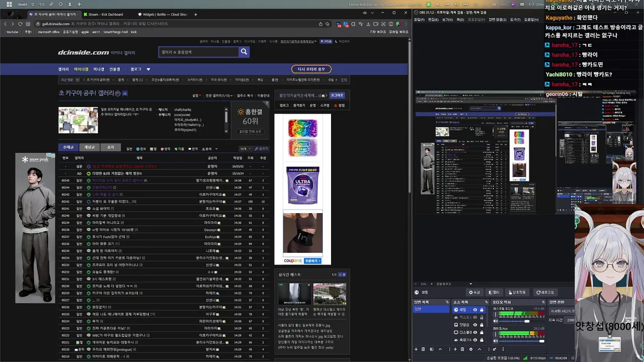Viewport: 644px width, 362px height.
Task: Undock the 소스 목록 panel via pop-out icon
Action: pyautogui.click(x=487, y=302)
